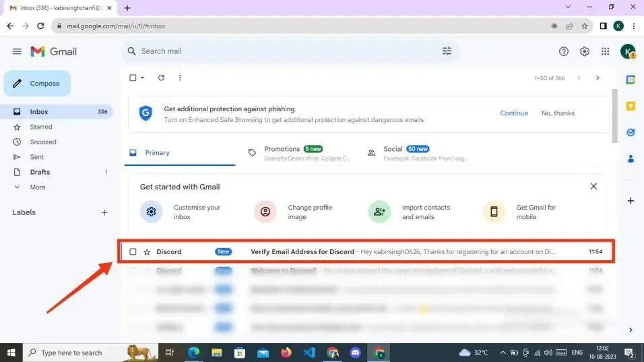Open the Verify Email Address for Discord message
The image size is (644, 362).
(x=366, y=251)
